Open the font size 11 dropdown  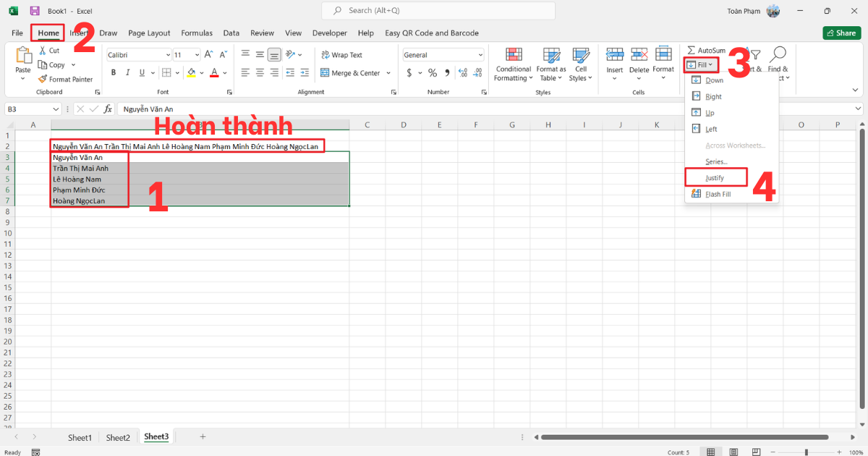click(x=196, y=55)
